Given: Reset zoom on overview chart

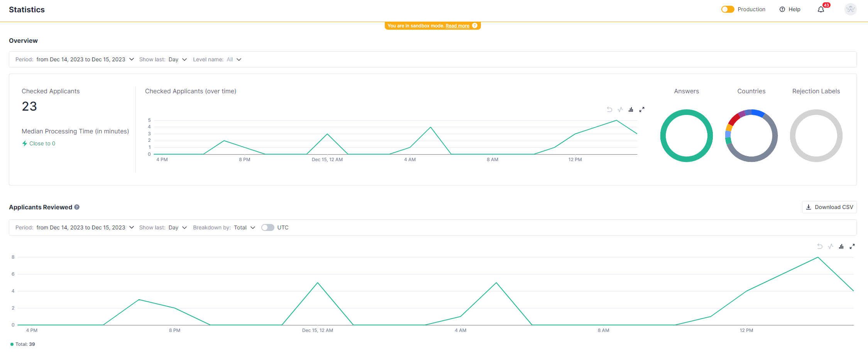Looking at the screenshot, I should [609, 110].
